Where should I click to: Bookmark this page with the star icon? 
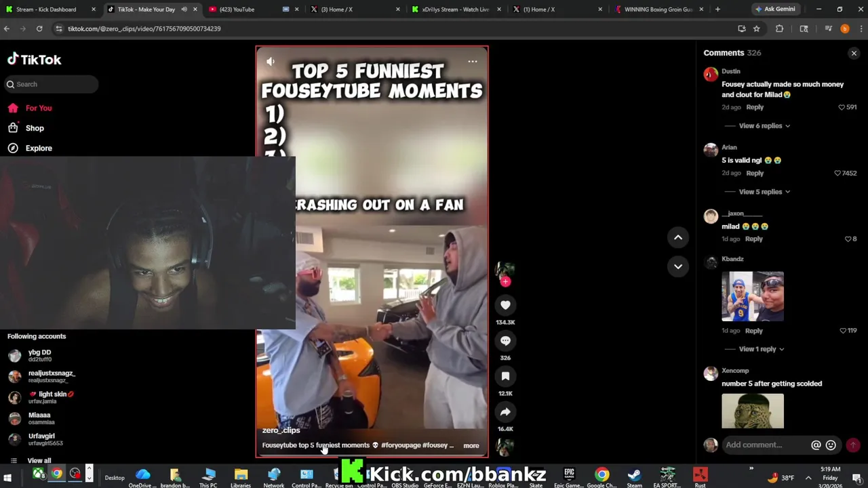pyautogui.click(x=756, y=28)
